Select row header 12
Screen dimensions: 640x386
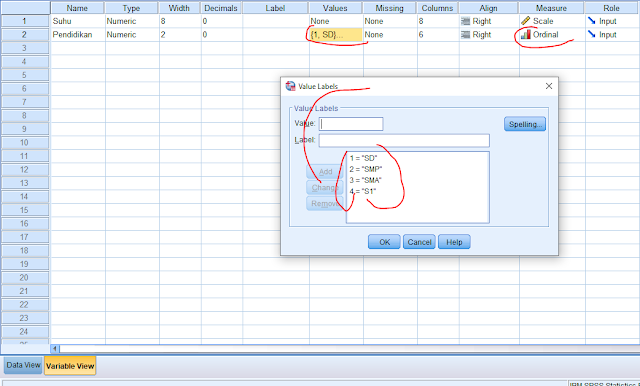pos(25,169)
